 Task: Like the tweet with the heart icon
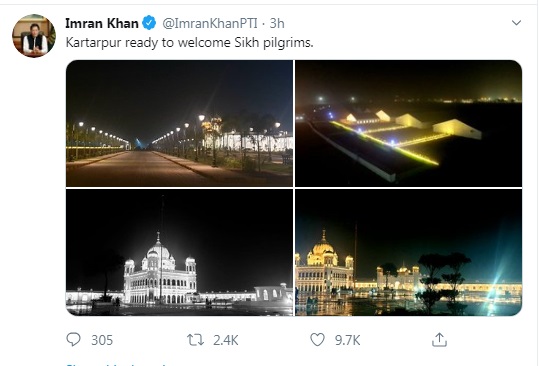317,340
